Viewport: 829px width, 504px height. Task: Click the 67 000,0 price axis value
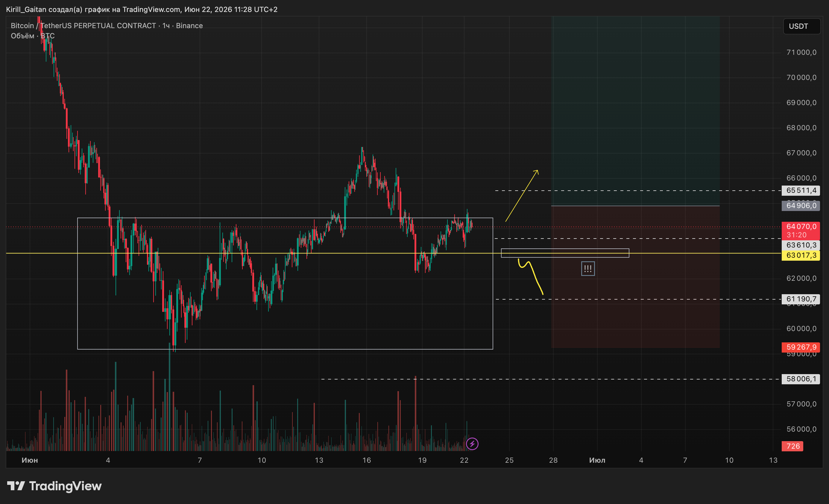801,153
